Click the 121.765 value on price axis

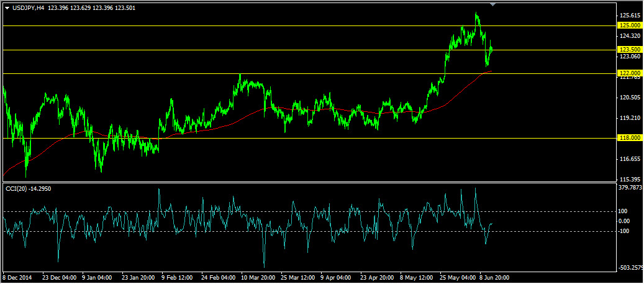click(630, 78)
